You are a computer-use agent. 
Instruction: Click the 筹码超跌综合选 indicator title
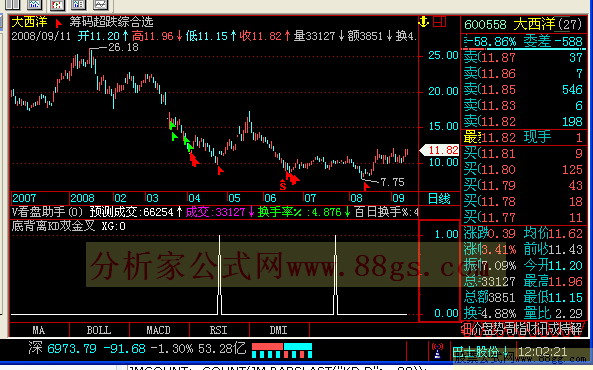point(111,22)
